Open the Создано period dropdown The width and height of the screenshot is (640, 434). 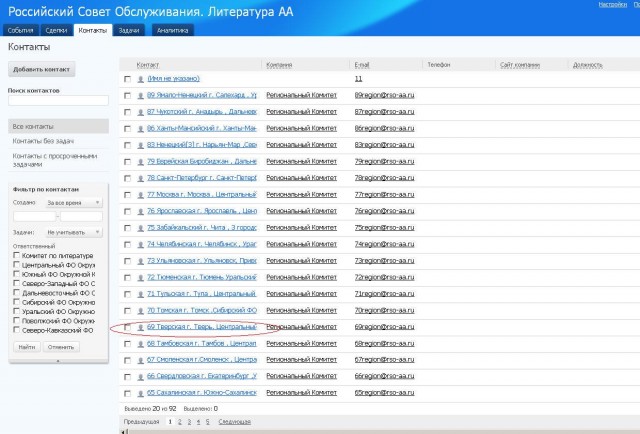(x=79, y=202)
